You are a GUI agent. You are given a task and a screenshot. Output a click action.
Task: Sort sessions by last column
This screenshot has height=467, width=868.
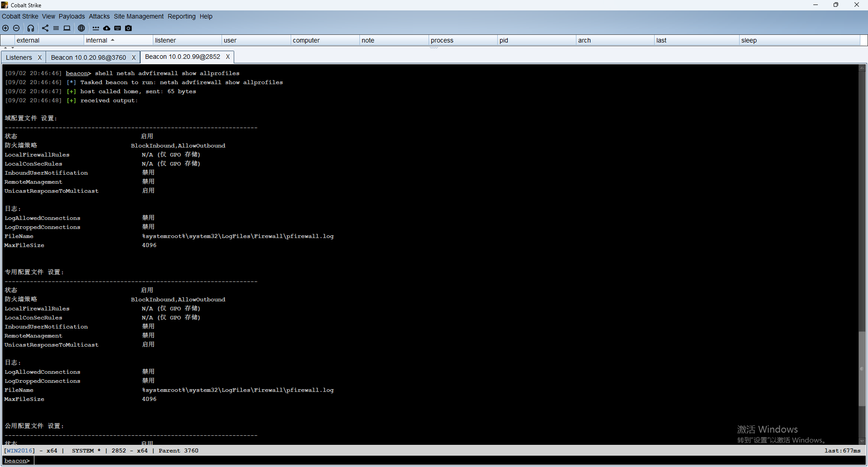[x=697, y=40]
